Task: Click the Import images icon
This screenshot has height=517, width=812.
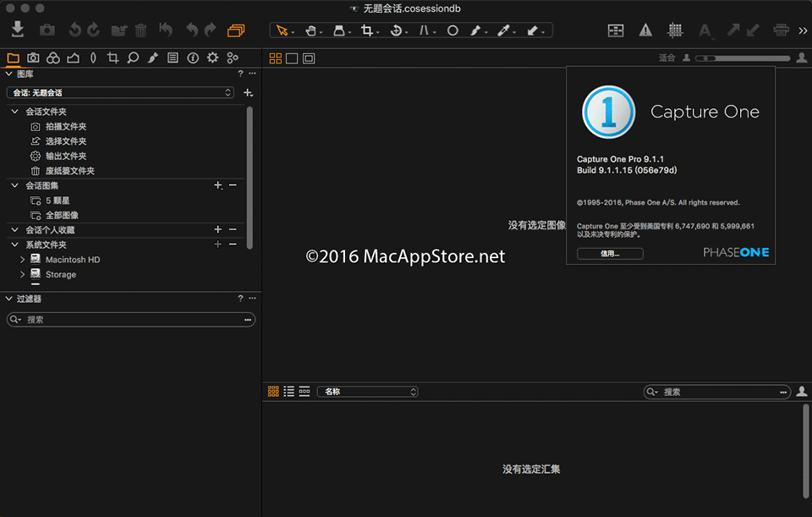Action: coord(18,30)
